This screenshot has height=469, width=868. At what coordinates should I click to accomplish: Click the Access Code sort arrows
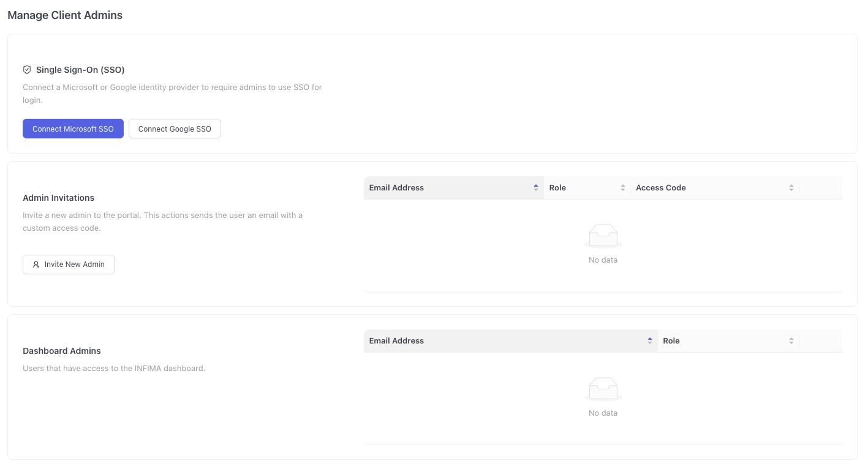791,188
